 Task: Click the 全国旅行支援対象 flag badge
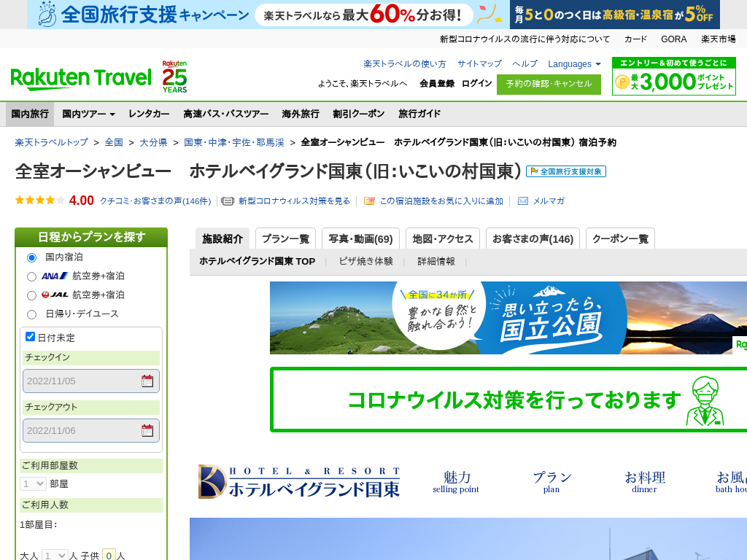[x=566, y=171]
